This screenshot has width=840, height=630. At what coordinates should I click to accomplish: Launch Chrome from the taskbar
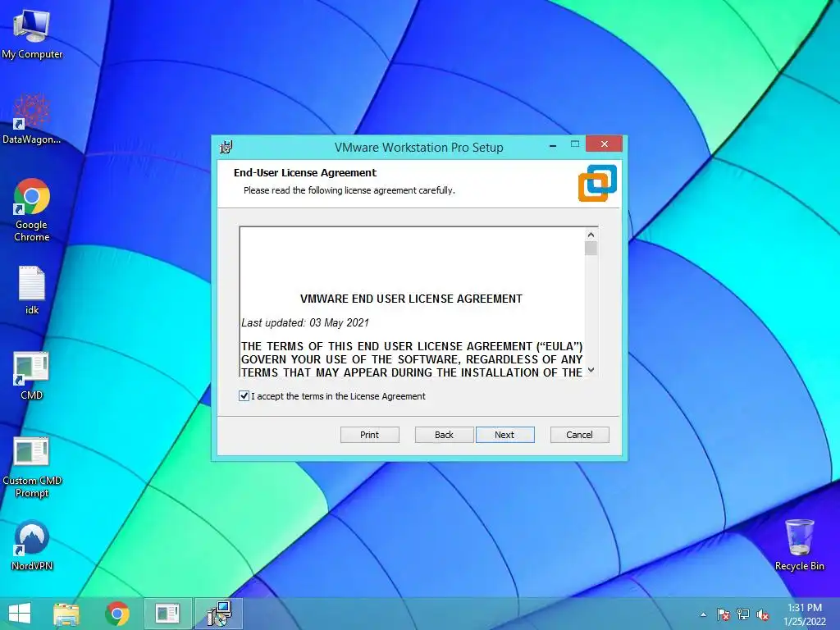pos(117,614)
